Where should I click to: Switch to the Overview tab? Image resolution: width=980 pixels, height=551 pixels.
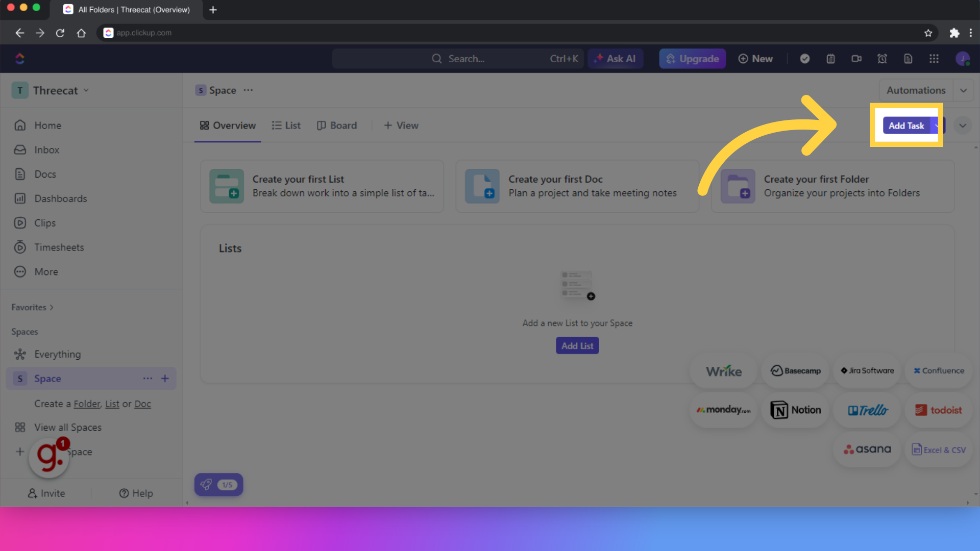pyautogui.click(x=228, y=126)
